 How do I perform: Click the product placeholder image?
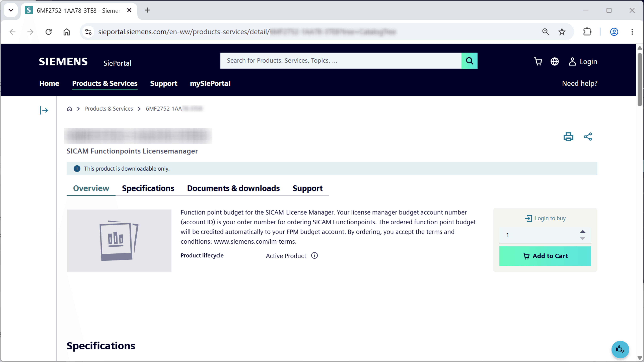[x=119, y=241]
